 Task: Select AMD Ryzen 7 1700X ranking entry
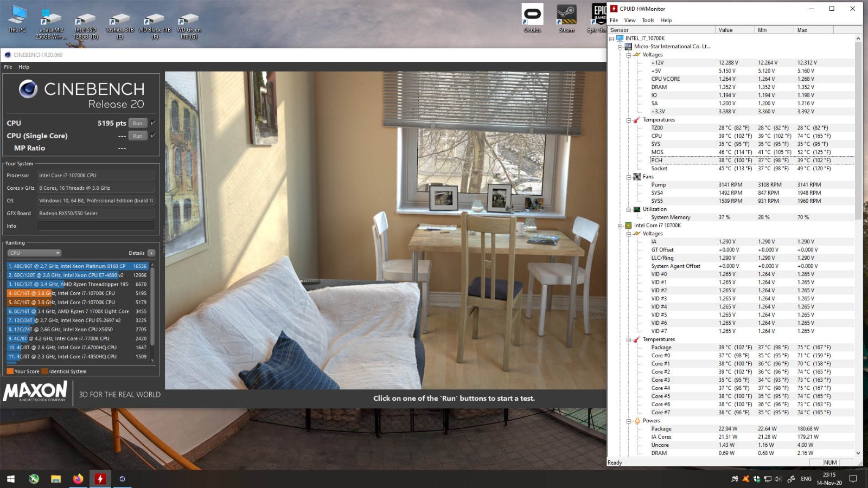pyautogui.click(x=77, y=311)
